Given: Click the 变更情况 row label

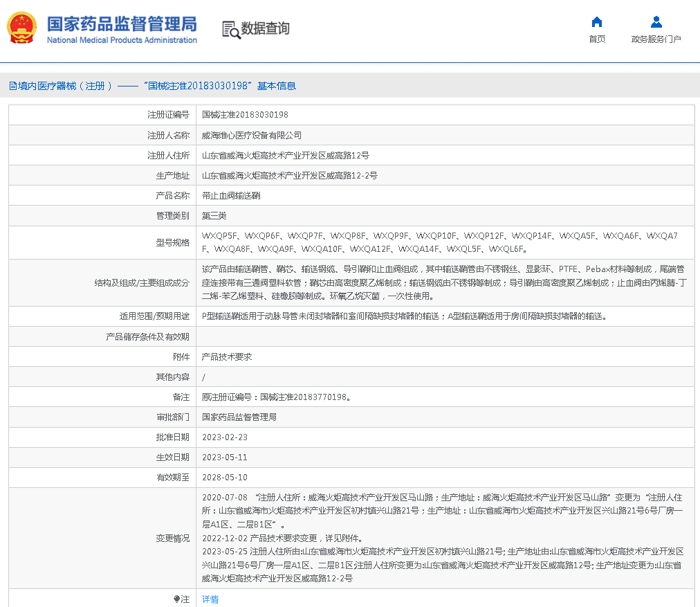Looking at the screenshot, I should pyautogui.click(x=172, y=538).
